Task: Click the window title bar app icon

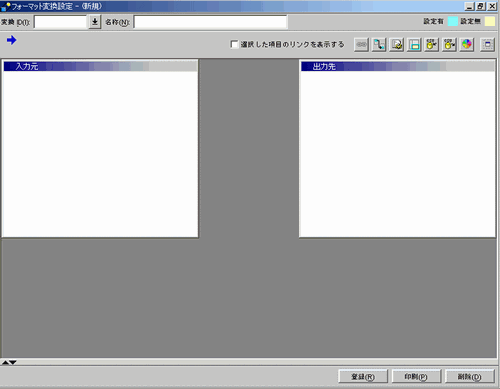Action: pos(6,6)
